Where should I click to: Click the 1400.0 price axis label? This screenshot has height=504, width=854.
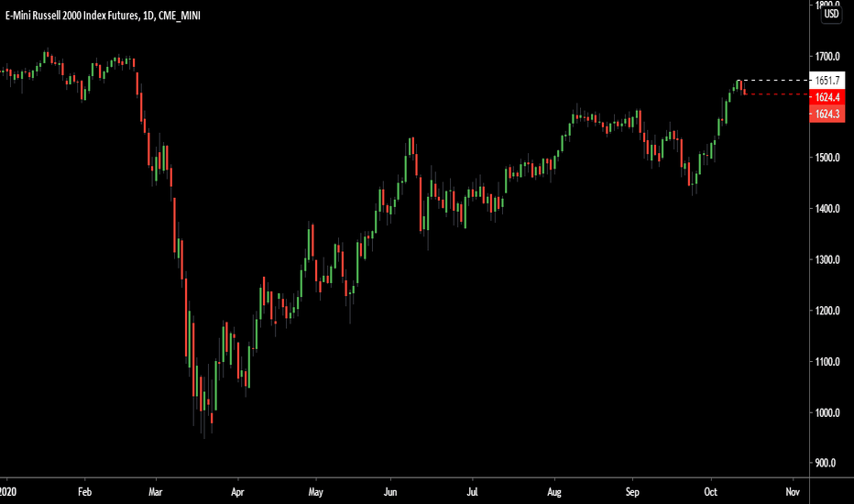point(827,209)
